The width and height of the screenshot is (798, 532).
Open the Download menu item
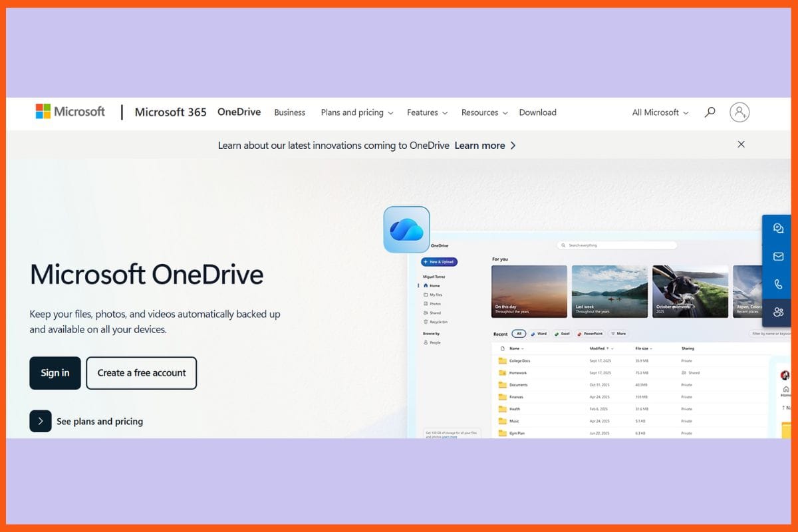coord(537,112)
